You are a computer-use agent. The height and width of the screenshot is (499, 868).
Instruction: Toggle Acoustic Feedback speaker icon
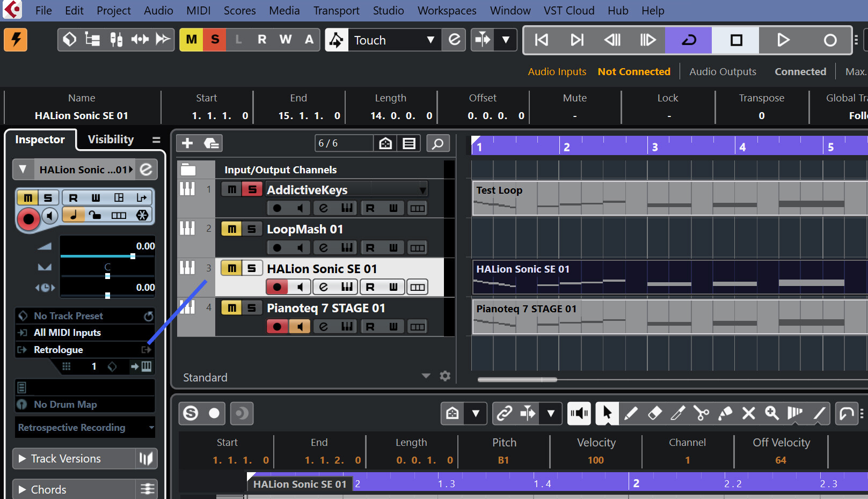[x=579, y=413]
